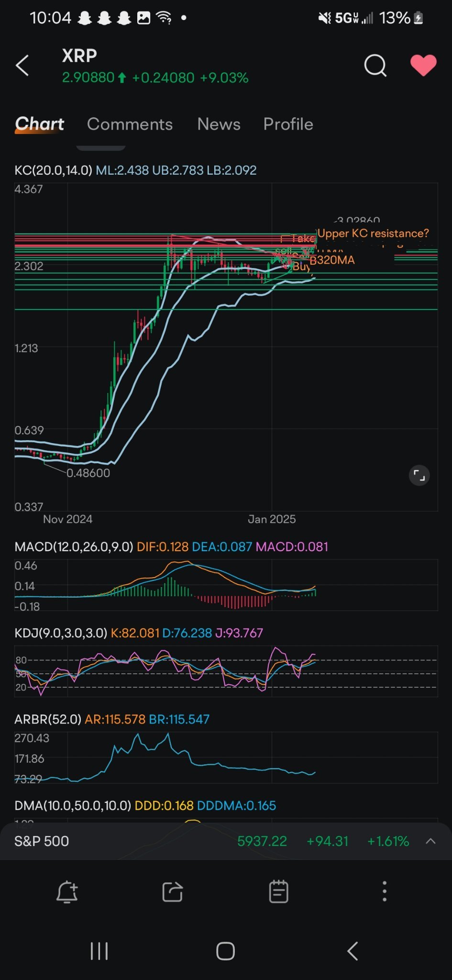
Task: Tap the UB:2.783 upper band value
Action: 178,170
